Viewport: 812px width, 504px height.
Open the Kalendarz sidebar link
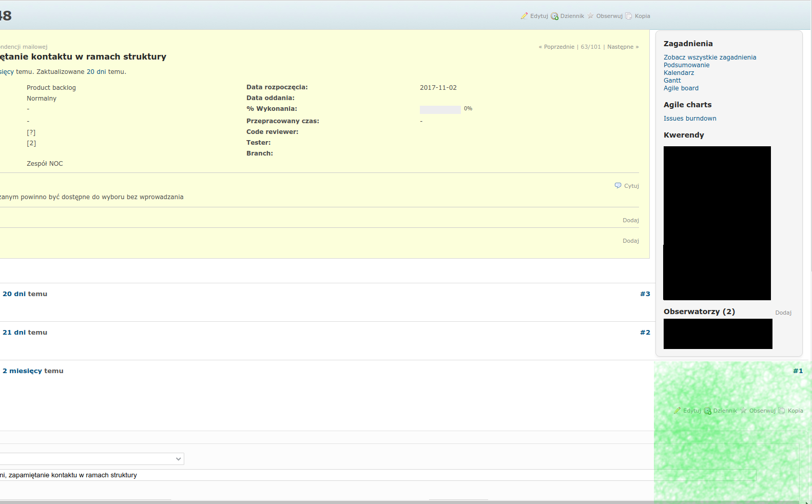coord(679,73)
